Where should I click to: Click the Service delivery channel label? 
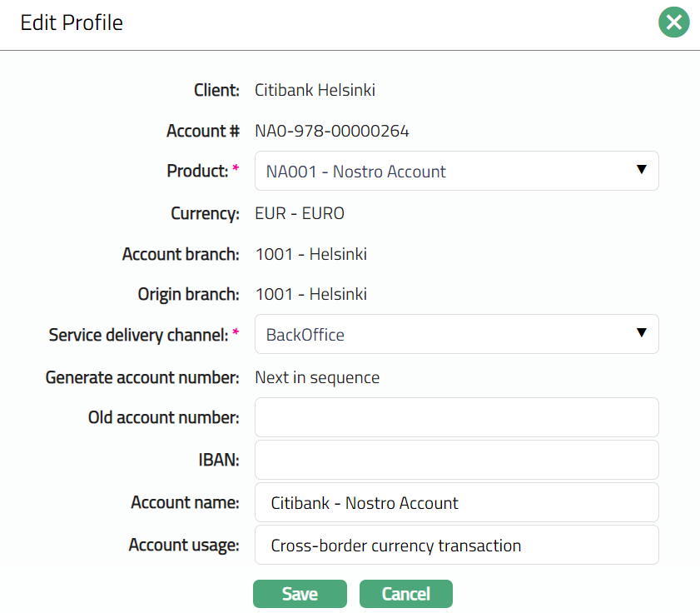tap(138, 335)
